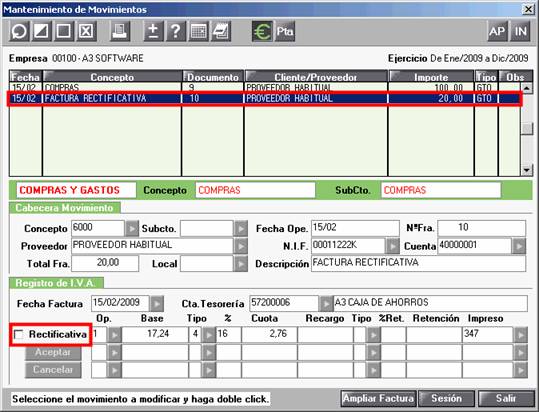Click the printer toolbar icon

click(x=120, y=31)
